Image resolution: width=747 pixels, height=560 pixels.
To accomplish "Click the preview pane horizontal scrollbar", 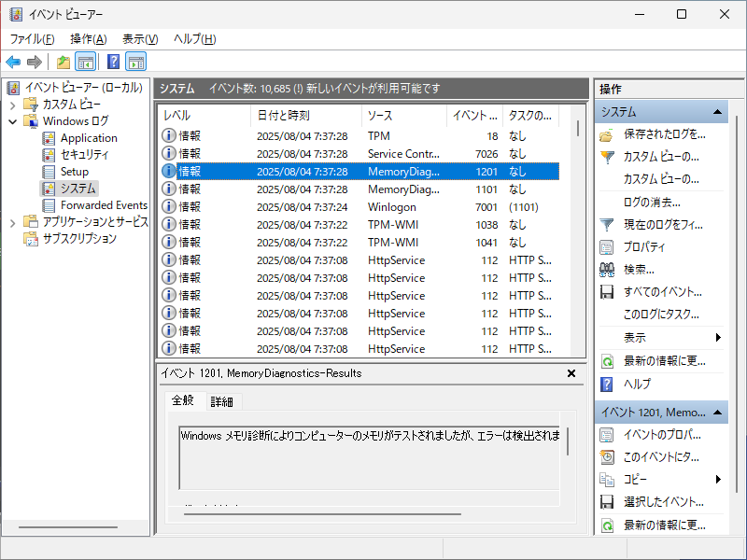I will pos(322,514).
